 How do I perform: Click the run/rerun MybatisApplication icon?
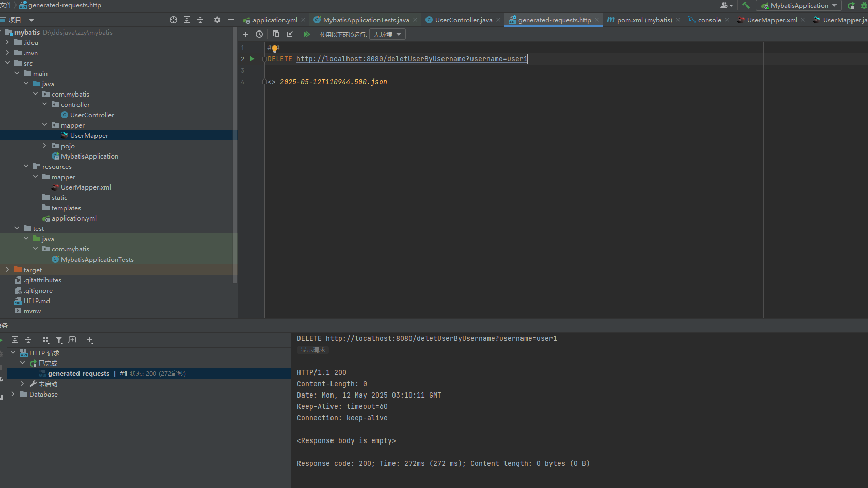point(851,5)
